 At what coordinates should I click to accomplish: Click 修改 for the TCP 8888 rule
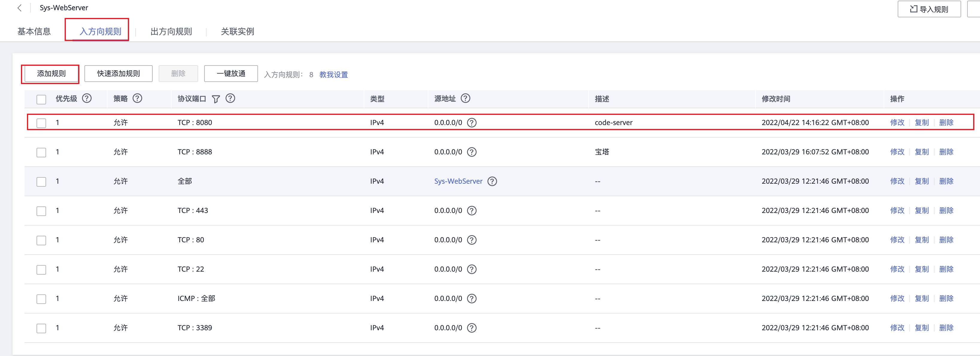pos(897,152)
